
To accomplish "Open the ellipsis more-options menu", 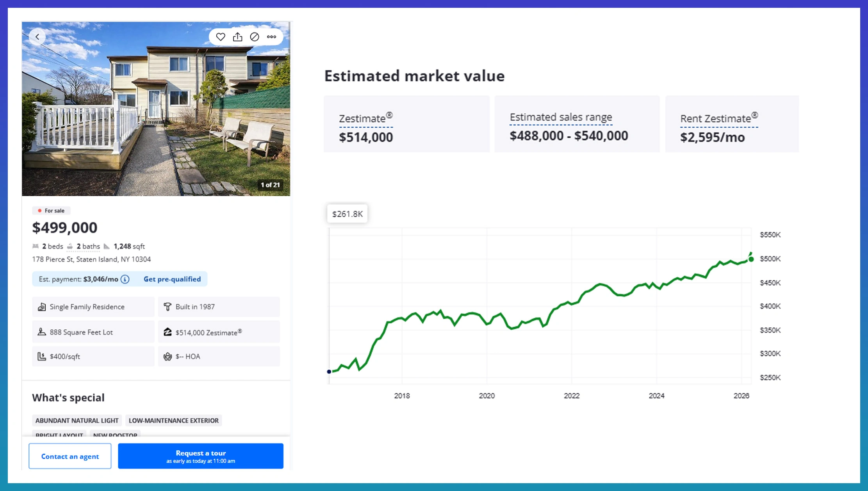I will (x=271, y=36).
